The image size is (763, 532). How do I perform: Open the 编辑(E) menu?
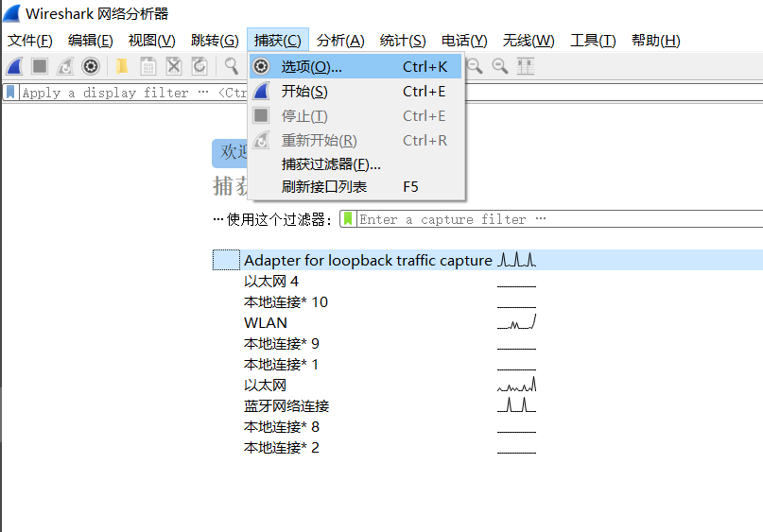[91, 41]
